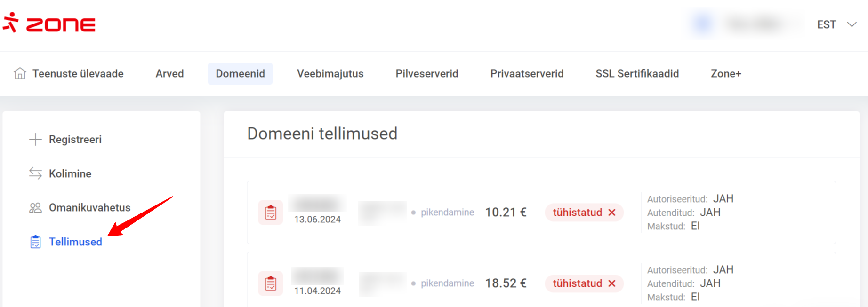The width and height of the screenshot is (868, 307).
Task: Click the plus icon next to Registreeri
Action: coord(35,139)
